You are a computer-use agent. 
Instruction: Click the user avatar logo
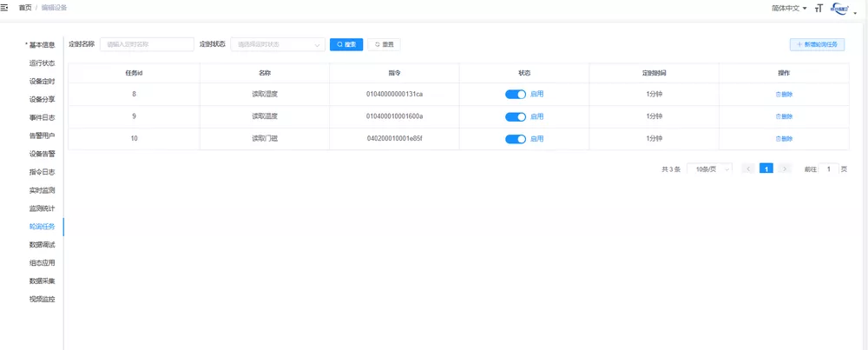(x=841, y=8)
